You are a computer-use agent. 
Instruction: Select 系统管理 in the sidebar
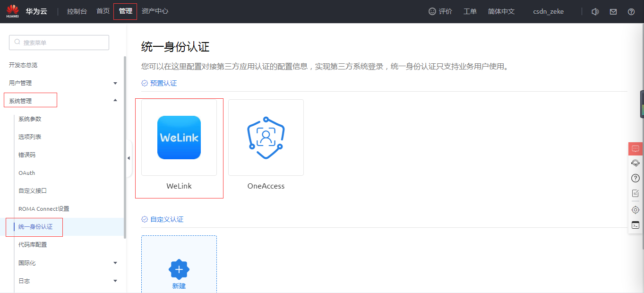point(20,101)
